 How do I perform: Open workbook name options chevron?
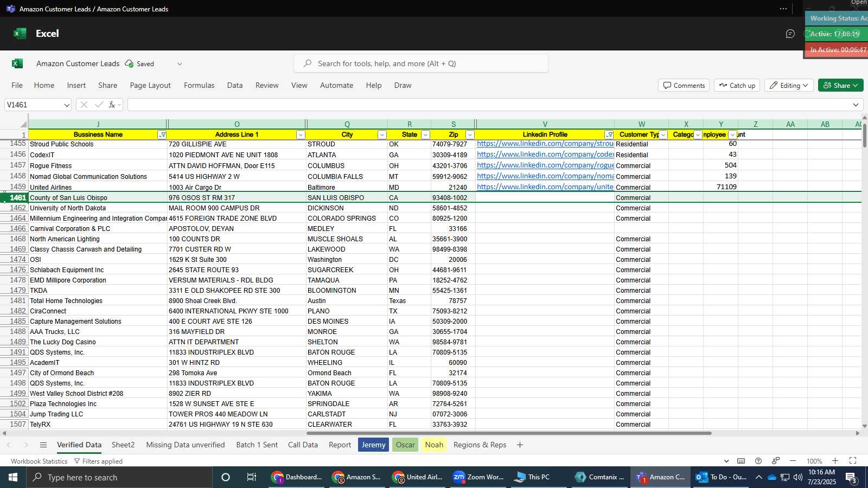(x=180, y=64)
